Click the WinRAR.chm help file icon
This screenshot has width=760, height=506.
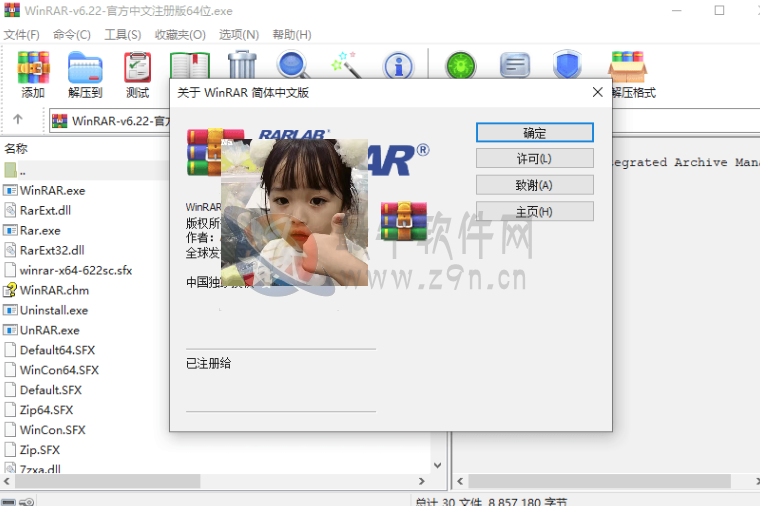click(x=10, y=290)
